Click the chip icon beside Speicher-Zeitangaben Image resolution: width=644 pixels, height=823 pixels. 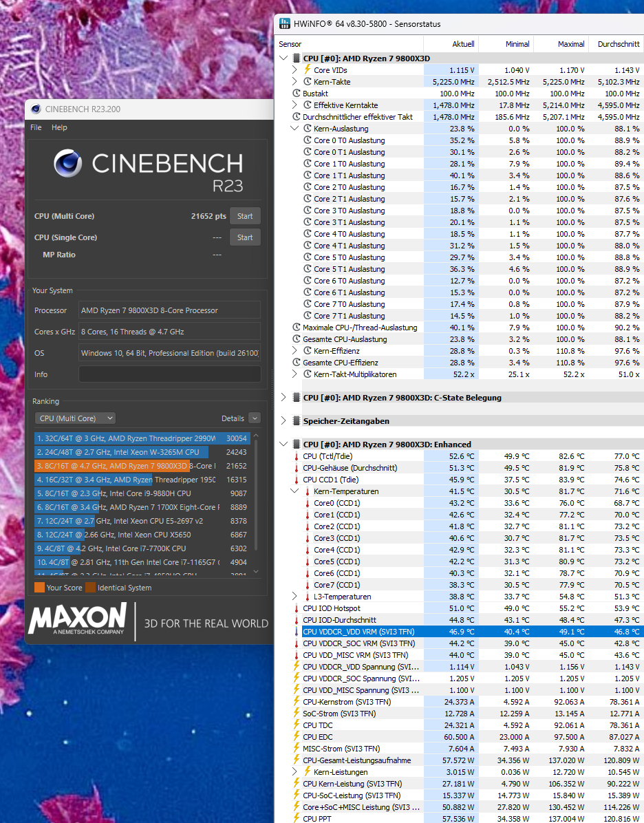(x=297, y=421)
